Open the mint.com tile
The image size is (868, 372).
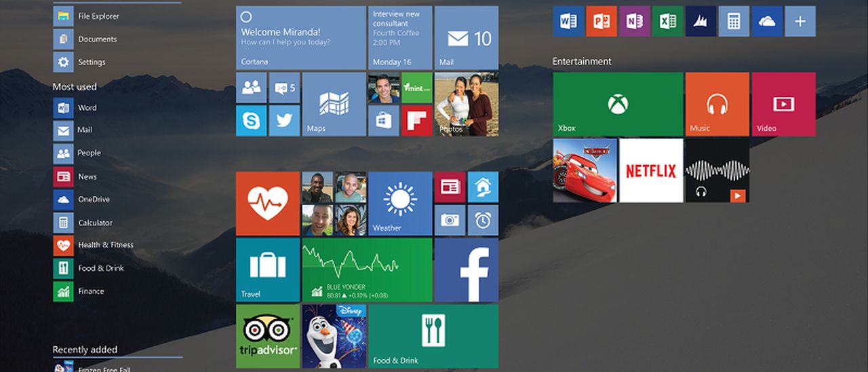pos(416,88)
